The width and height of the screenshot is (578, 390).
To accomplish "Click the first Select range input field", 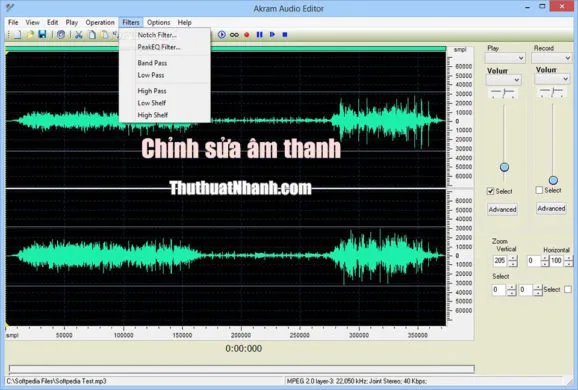I will [499, 290].
